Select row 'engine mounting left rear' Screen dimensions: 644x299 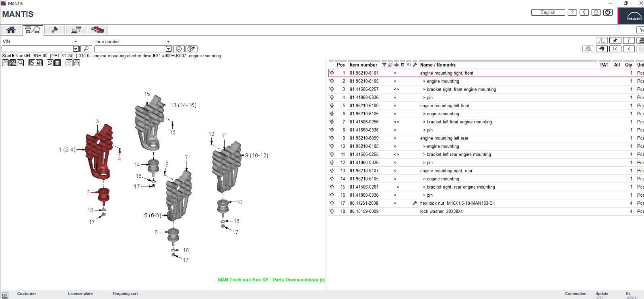pos(486,138)
